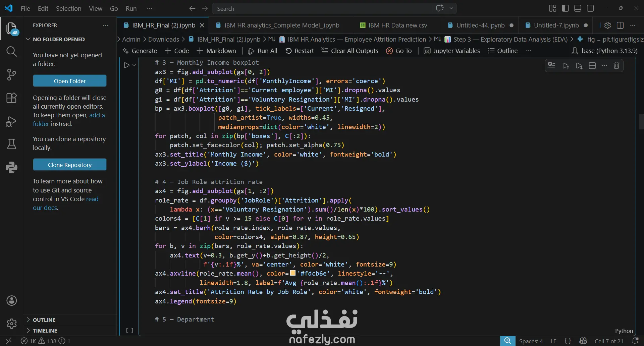Delete the current notebook cell

(x=616, y=65)
